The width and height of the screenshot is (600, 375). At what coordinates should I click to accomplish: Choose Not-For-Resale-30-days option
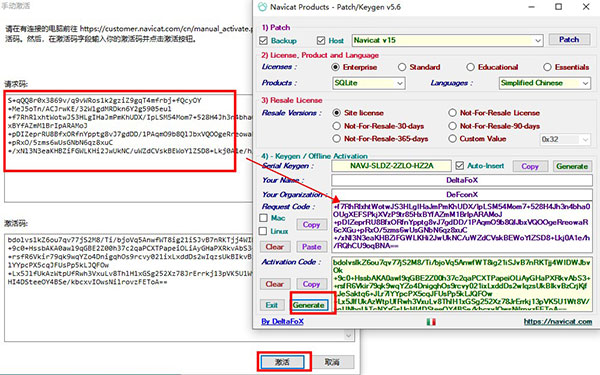(x=336, y=126)
